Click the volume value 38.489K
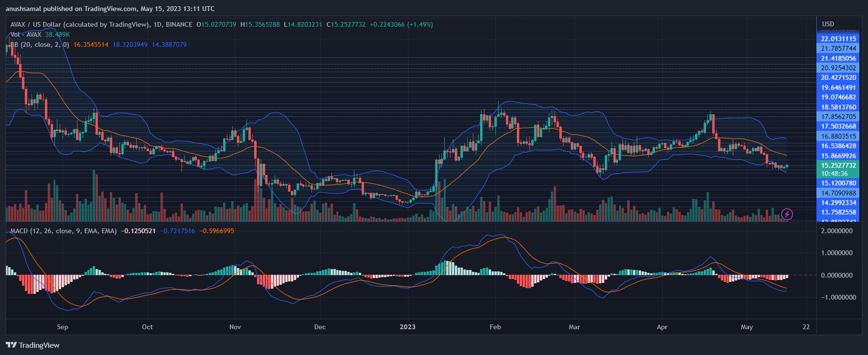Image resolution: width=868 pixels, height=355 pixels. click(x=58, y=34)
